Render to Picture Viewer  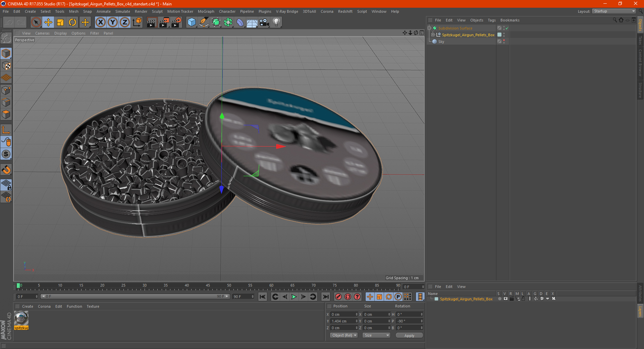pos(164,22)
